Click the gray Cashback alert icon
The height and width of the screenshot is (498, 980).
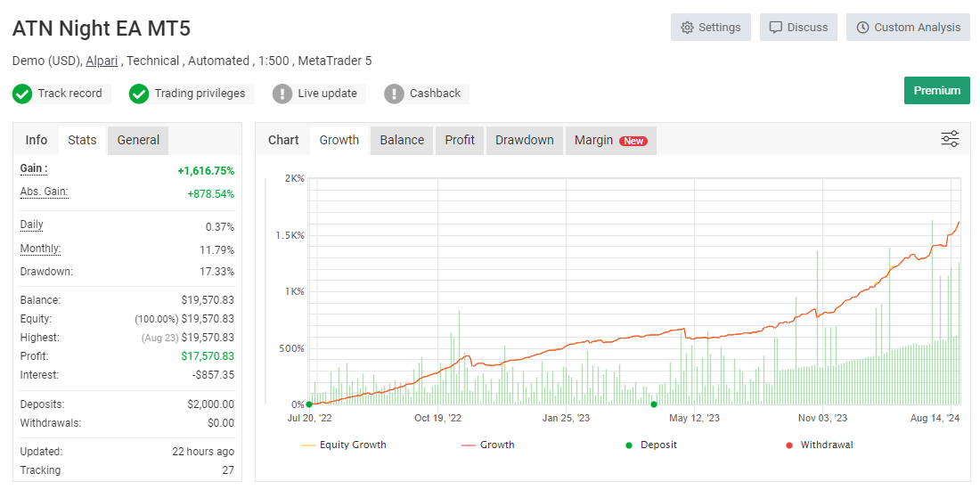click(394, 94)
